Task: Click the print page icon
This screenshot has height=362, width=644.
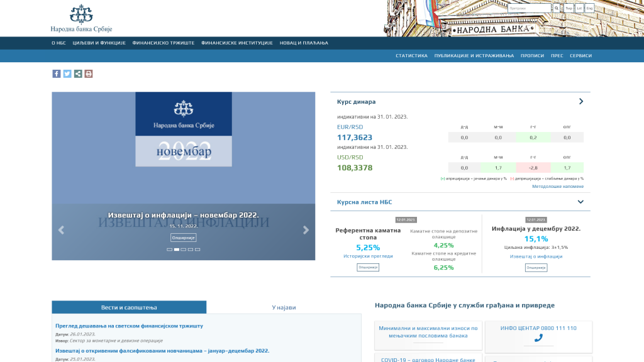Action: 88,74
